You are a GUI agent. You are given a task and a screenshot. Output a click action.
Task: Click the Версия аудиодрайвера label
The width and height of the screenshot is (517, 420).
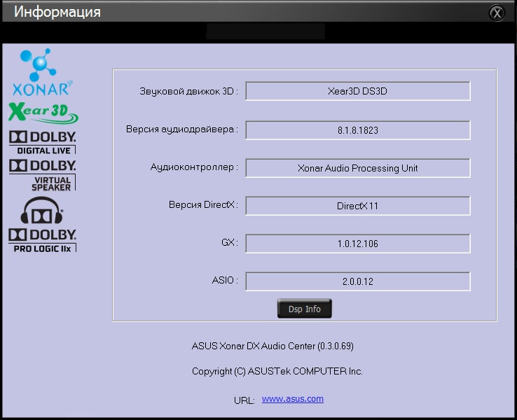(x=182, y=129)
